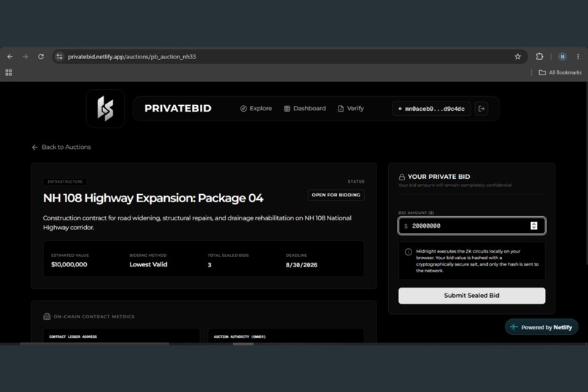Viewport: 588px width, 392px height.
Task: Click the wallet address mn0aceb9...d9c4dc
Action: coord(432,109)
